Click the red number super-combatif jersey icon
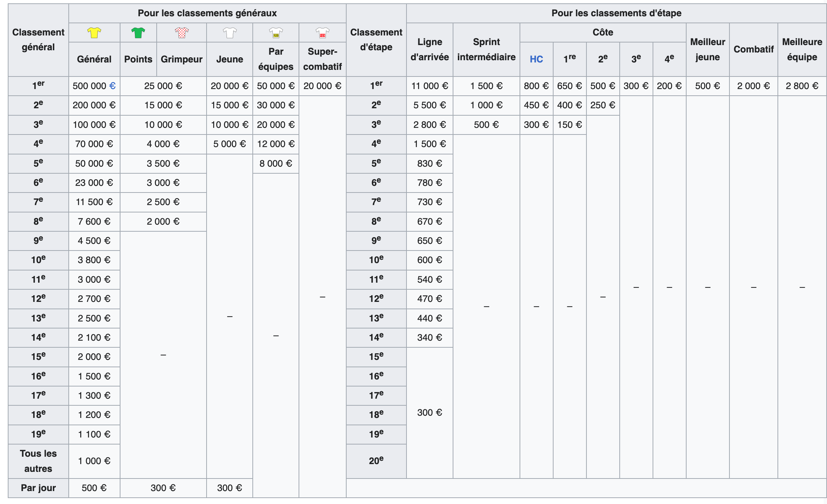Screen dimensions: 827x504 (x=322, y=33)
